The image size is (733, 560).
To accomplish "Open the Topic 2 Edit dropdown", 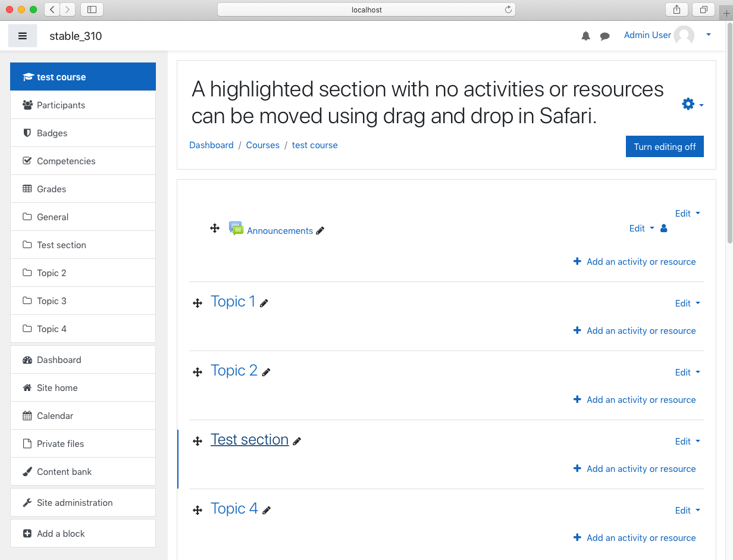I will point(688,373).
